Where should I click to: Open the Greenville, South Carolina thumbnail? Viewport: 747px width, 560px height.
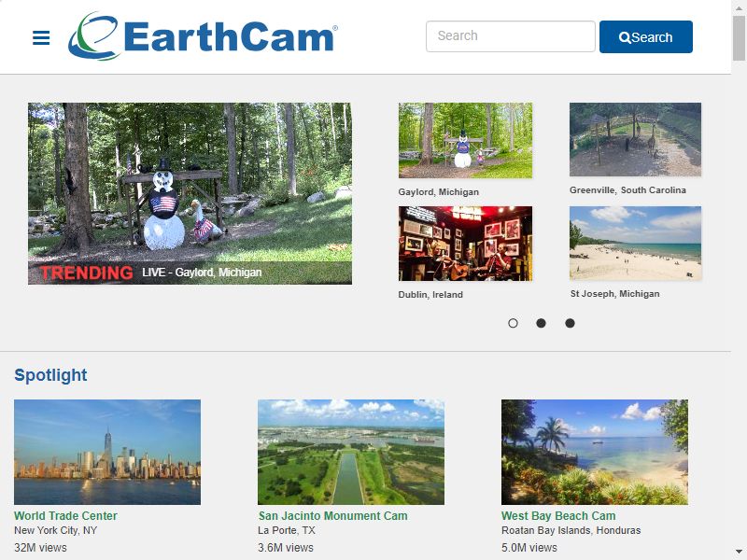(635, 139)
